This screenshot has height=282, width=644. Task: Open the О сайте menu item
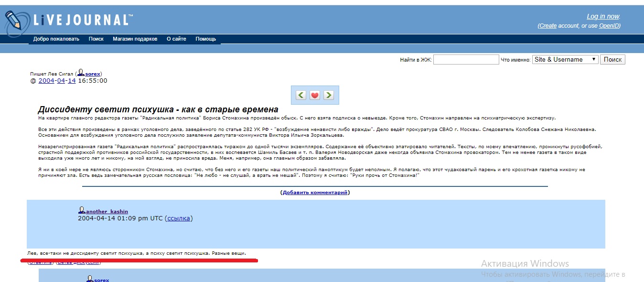pos(176,39)
